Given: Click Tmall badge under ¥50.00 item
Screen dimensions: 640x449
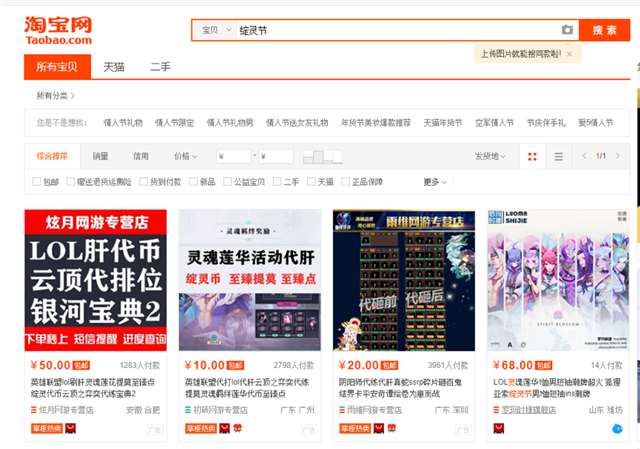Looking at the screenshot, I should tap(71, 428).
